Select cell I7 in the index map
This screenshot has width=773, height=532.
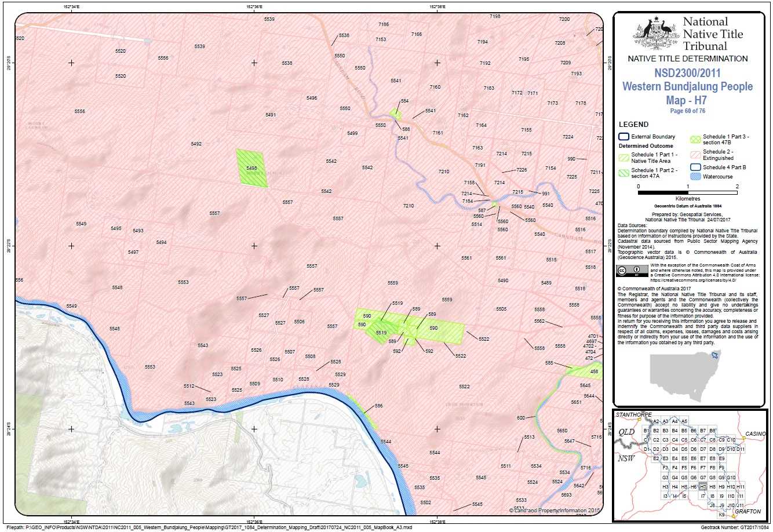click(x=703, y=496)
